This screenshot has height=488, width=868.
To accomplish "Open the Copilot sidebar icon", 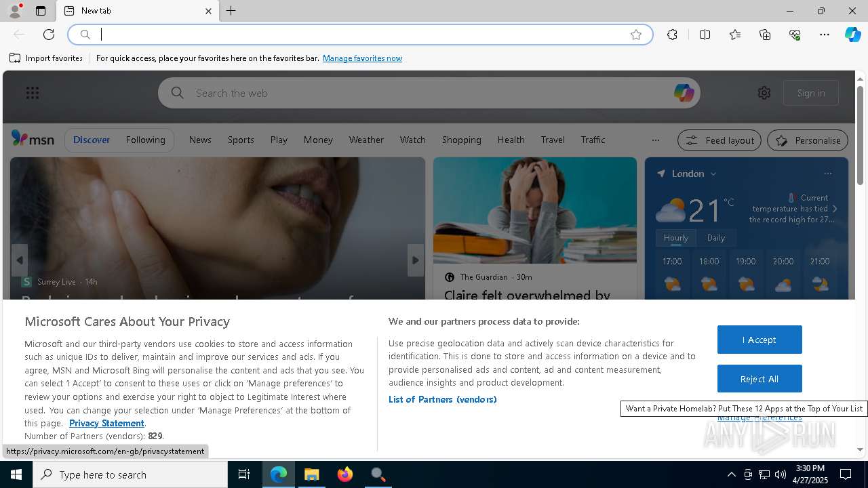I will (852, 35).
